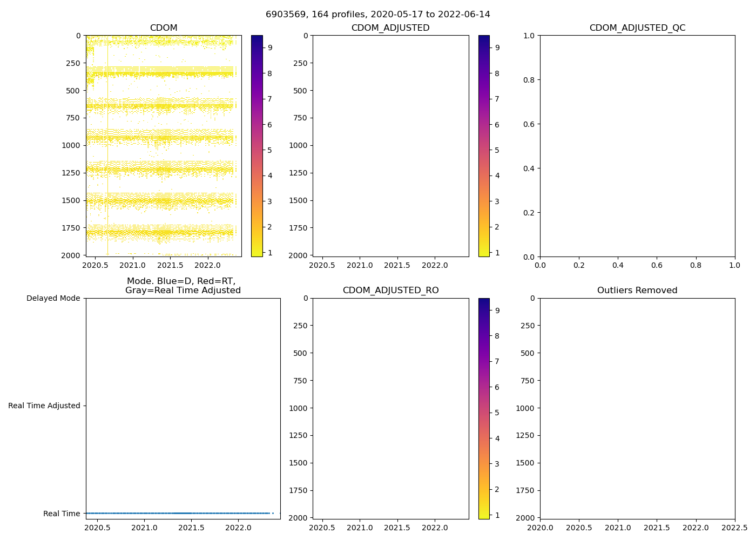The image size is (756, 540).
Task: Select the "Real Time Adjusted" axis label
Action: pyautogui.click(x=44, y=406)
